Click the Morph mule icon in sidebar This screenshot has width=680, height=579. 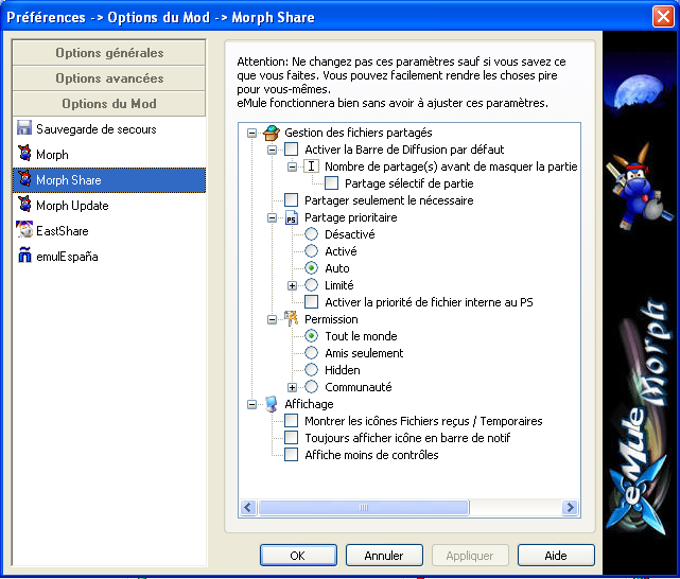pyautogui.click(x=25, y=154)
